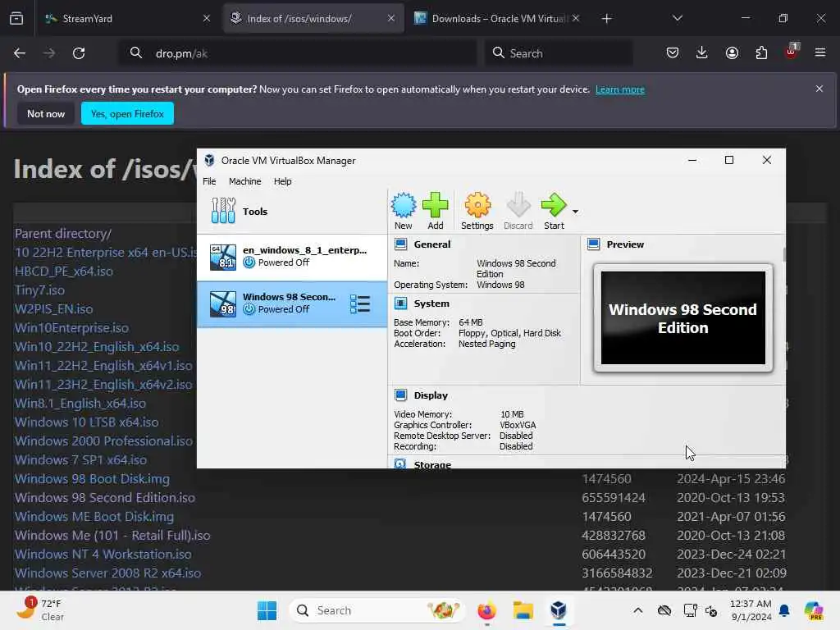Click the Learn more link
Viewport: 840px width, 630px height.
620,89
